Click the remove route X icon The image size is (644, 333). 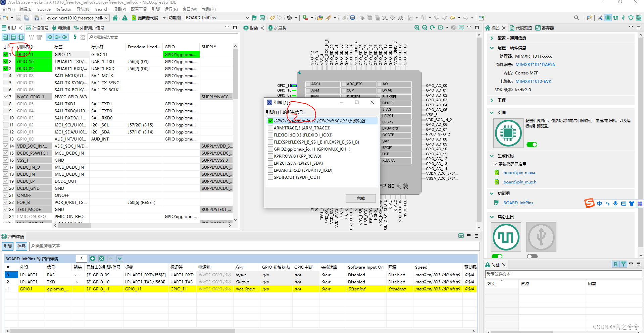coord(102,259)
